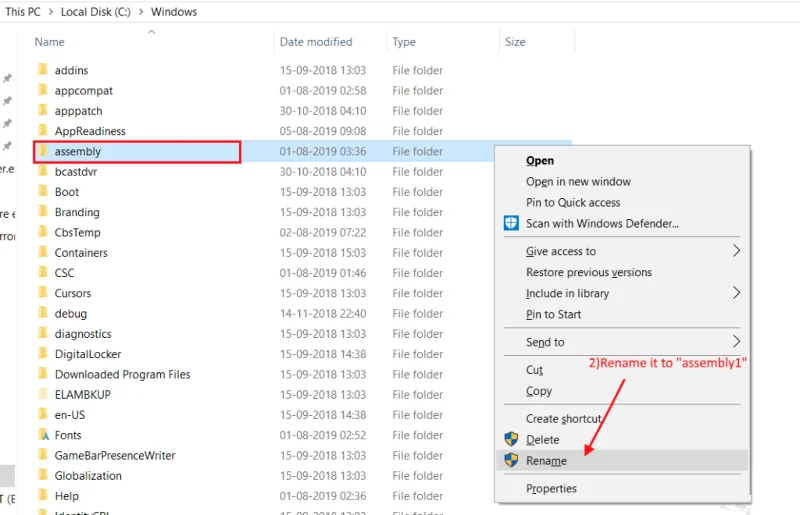Select the GameBarPresenceWriter name text
Screen dimensions: 800x515
pyautogui.click(x=115, y=455)
